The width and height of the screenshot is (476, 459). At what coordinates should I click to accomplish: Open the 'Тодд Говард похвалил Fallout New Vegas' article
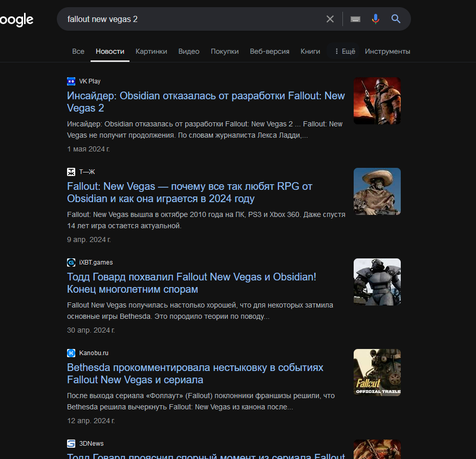[x=191, y=283]
